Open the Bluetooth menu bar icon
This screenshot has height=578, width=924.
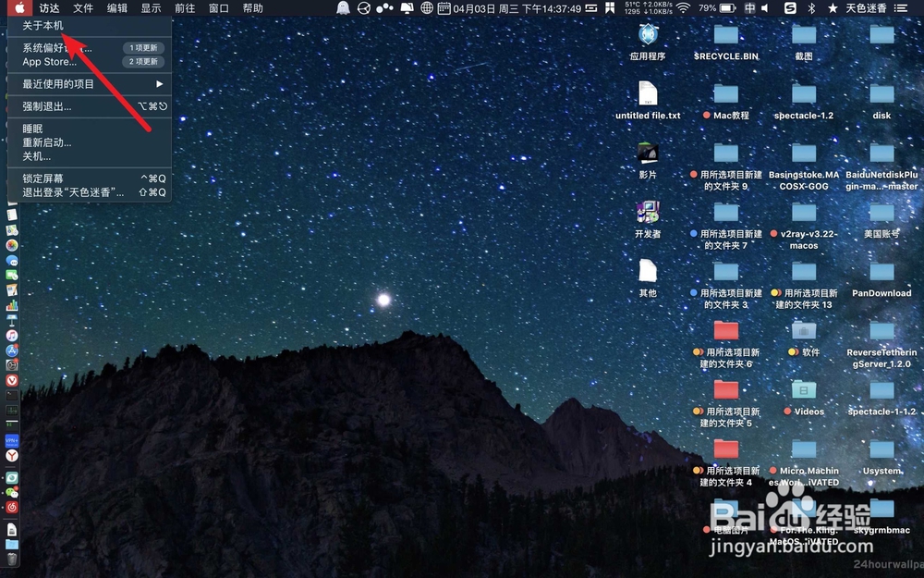tap(811, 7)
